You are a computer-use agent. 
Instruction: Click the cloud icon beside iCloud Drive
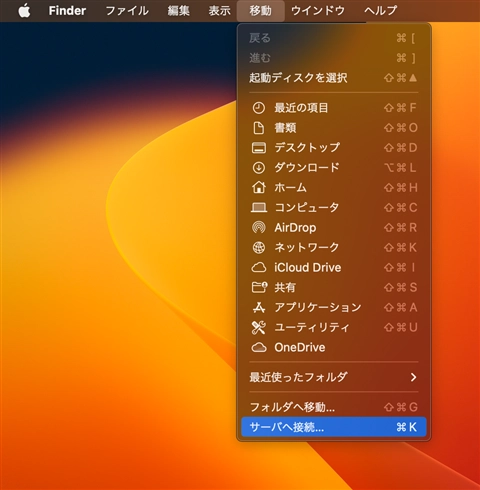pos(259,267)
